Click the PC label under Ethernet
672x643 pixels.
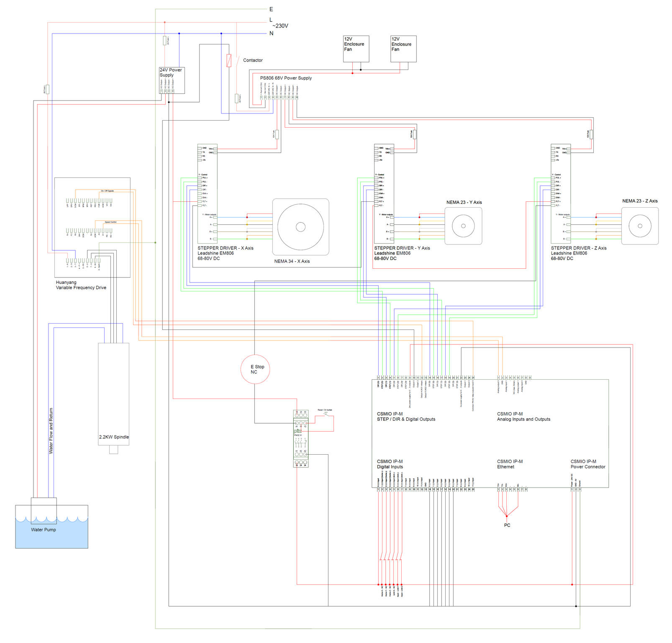point(507,525)
